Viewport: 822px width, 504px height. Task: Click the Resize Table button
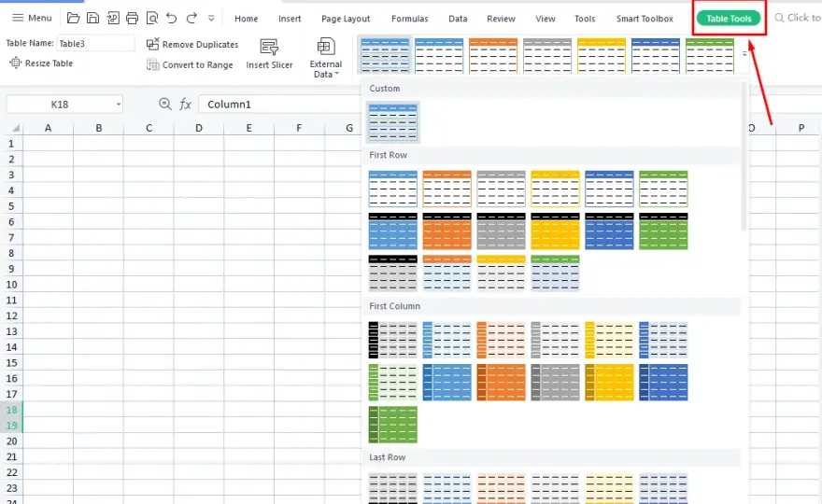41,63
